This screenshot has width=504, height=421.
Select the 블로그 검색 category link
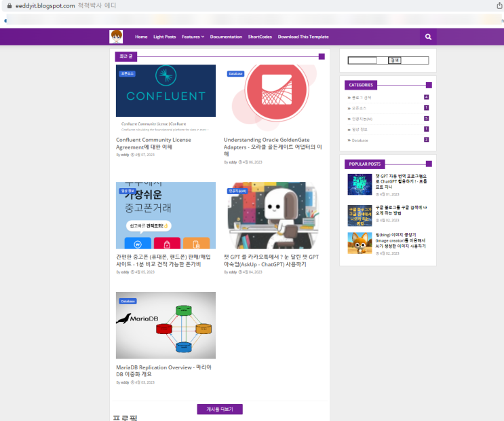coord(362,98)
